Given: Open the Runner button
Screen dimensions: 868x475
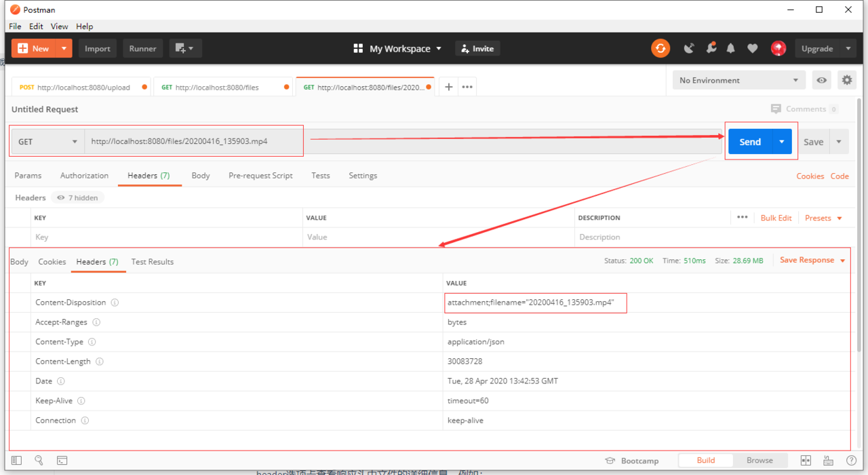Looking at the screenshot, I should (x=143, y=48).
